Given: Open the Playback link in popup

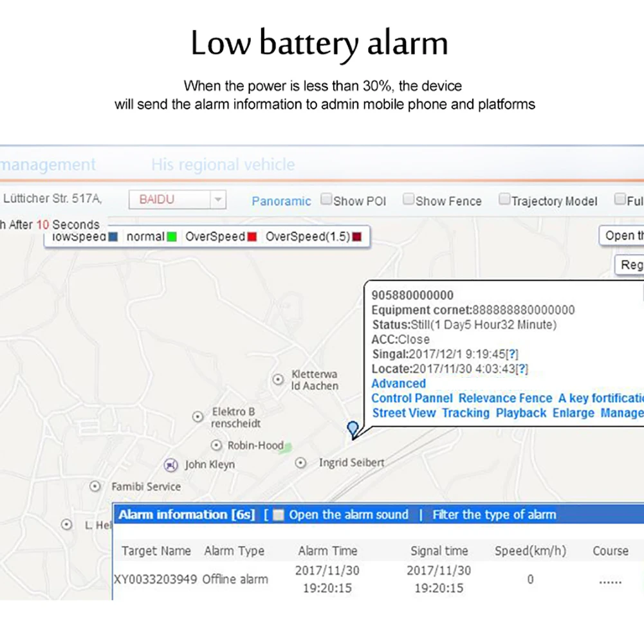Looking at the screenshot, I should pyautogui.click(x=520, y=413).
